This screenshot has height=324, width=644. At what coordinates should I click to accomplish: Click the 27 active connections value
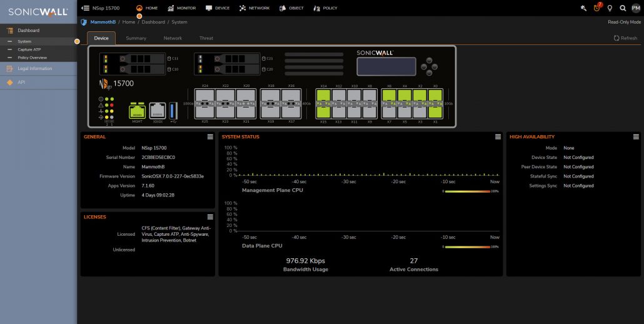pos(413,261)
